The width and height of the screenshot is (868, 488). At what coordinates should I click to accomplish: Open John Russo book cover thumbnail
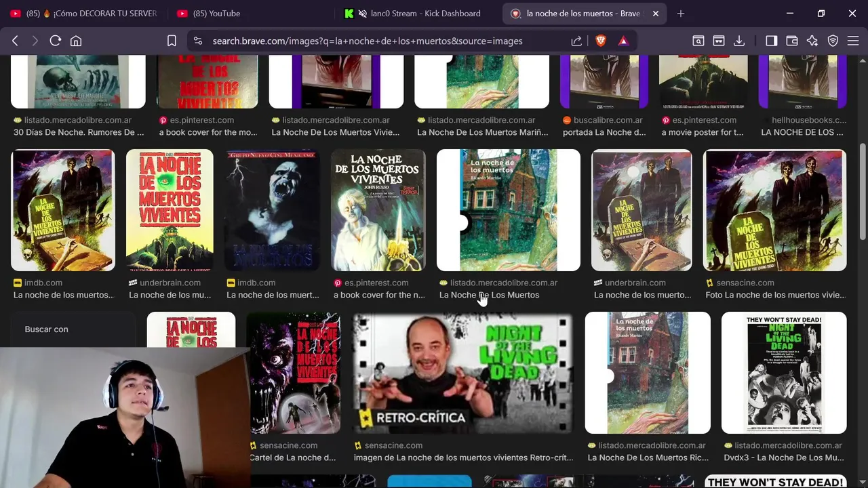[378, 210]
